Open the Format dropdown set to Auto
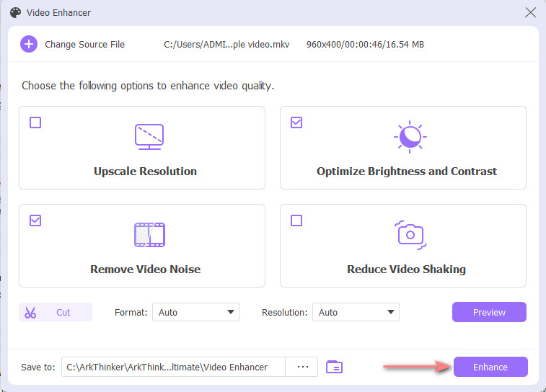Image resolution: width=546 pixels, height=392 pixels. (195, 312)
